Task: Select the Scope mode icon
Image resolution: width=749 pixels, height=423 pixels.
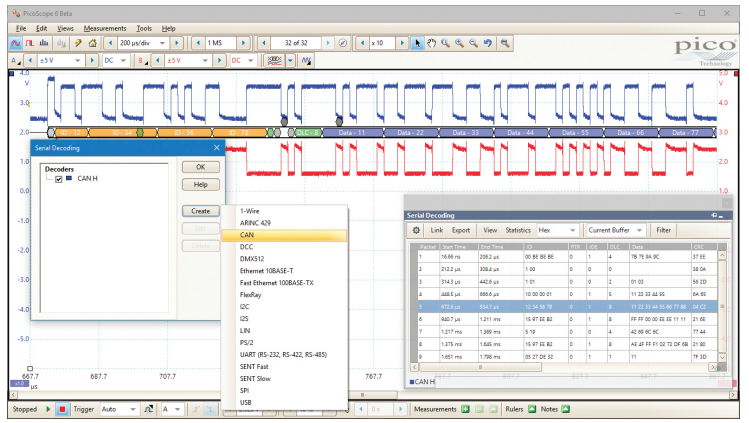Action: click(x=15, y=43)
